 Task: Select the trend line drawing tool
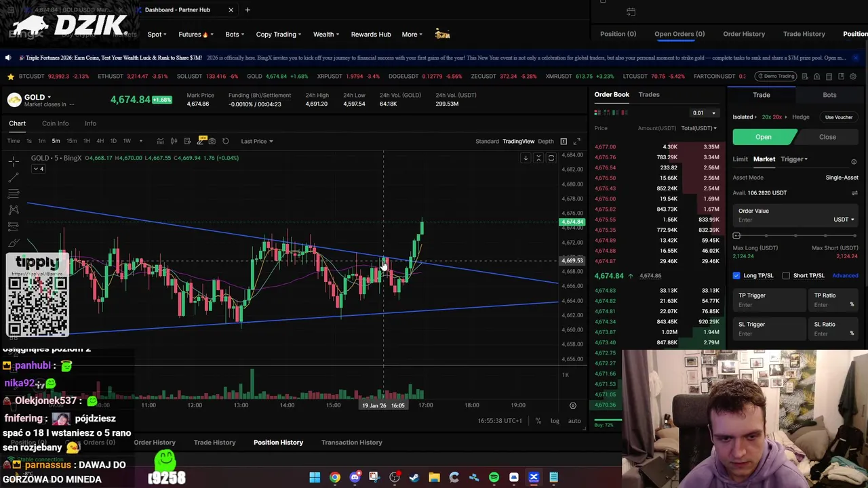[x=14, y=177]
